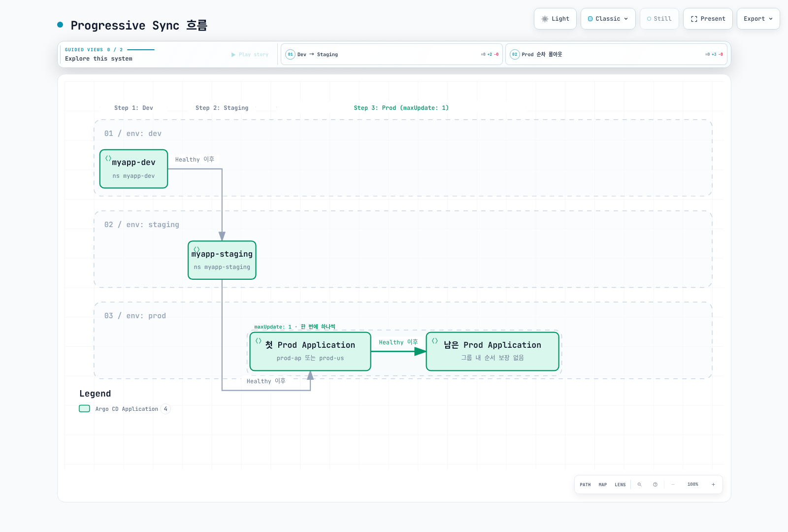This screenshot has width=788, height=532.
Task: Click code icon on 남은 Prod Application
Action: tap(435, 341)
